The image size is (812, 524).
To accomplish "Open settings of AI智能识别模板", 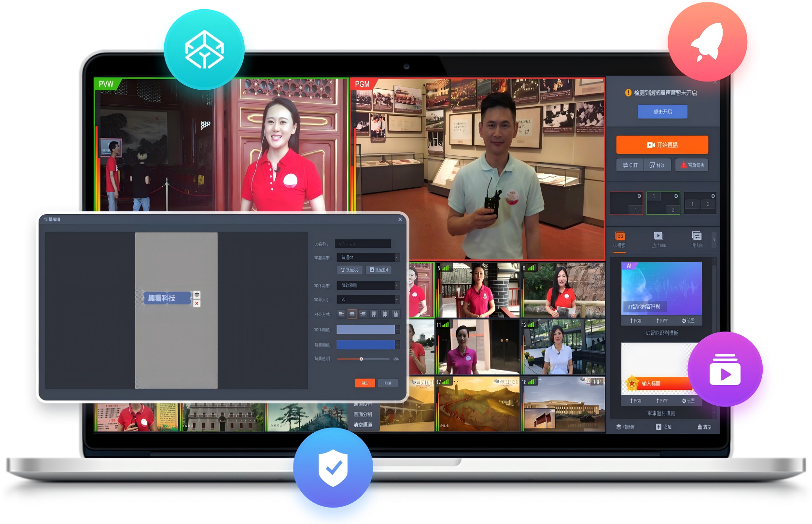I will [x=688, y=321].
